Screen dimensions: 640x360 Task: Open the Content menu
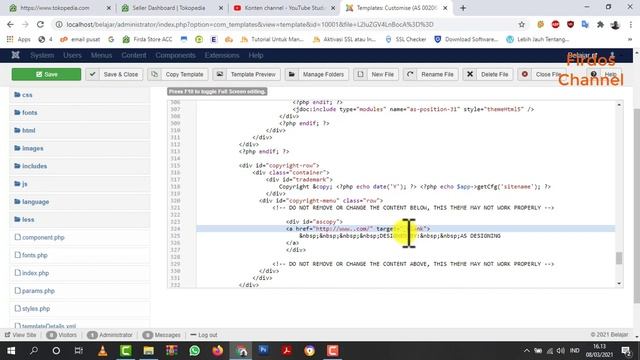pyautogui.click(x=133, y=55)
